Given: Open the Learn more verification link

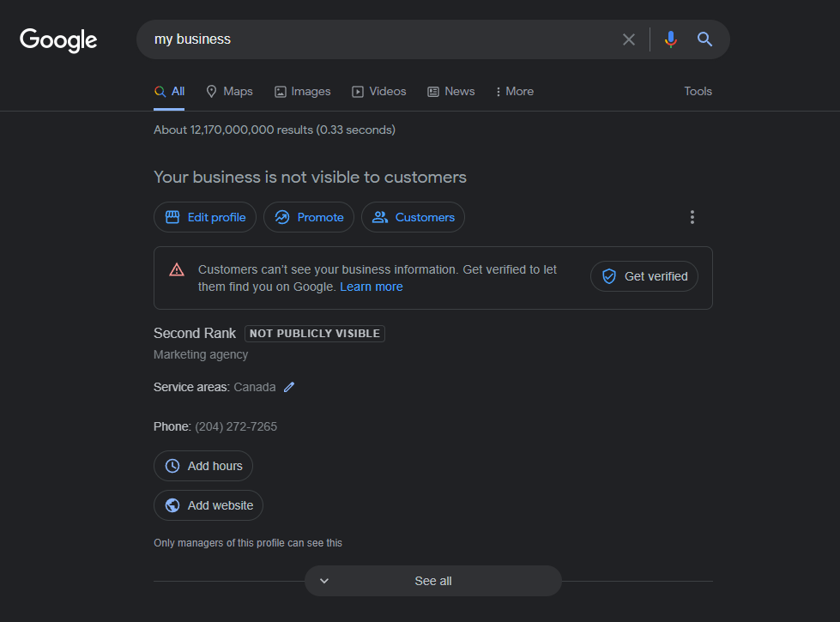Looking at the screenshot, I should click(371, 287).
